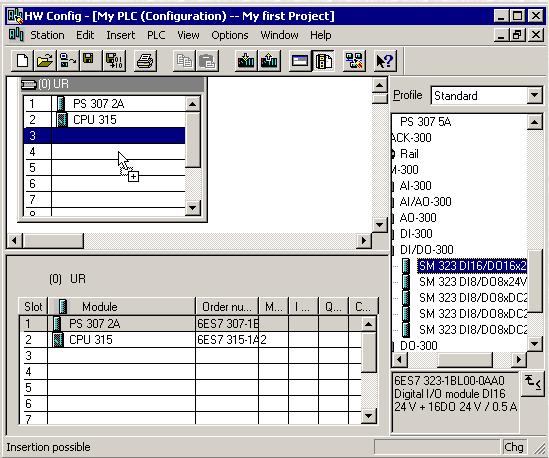The width and height of the screenshot is (549, 458).
Task: Click catalog tree scroll down arrow
Action: (534, 344)
